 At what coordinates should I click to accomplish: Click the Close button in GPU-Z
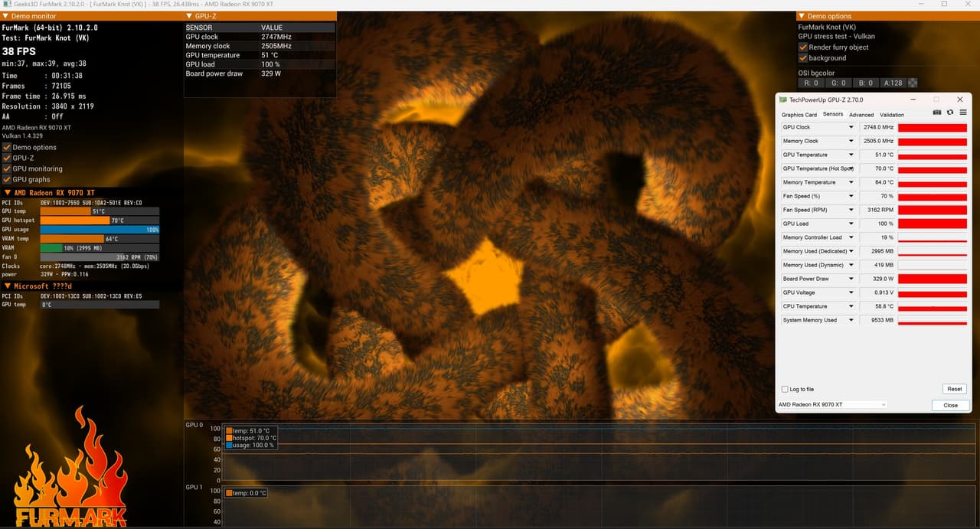[x=951, y=405]
